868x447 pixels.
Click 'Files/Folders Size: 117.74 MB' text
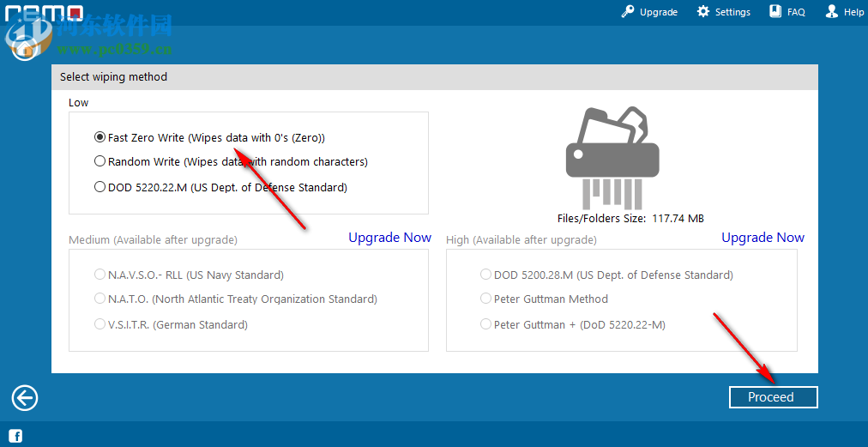coord(630,218)
